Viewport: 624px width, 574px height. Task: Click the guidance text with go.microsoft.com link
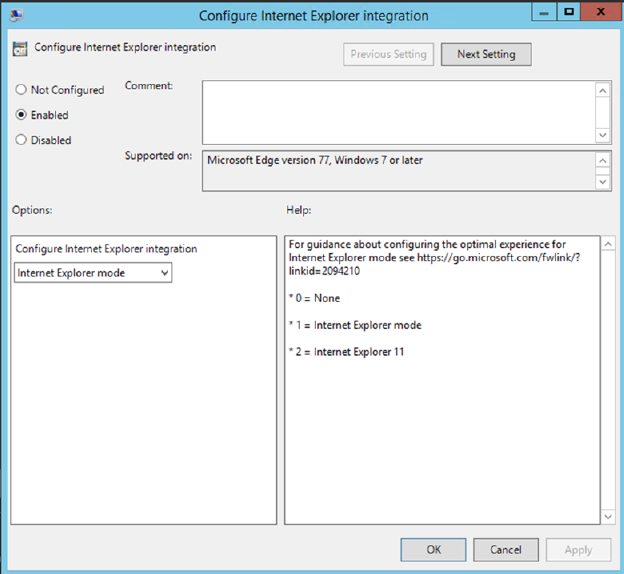[434, 258]
